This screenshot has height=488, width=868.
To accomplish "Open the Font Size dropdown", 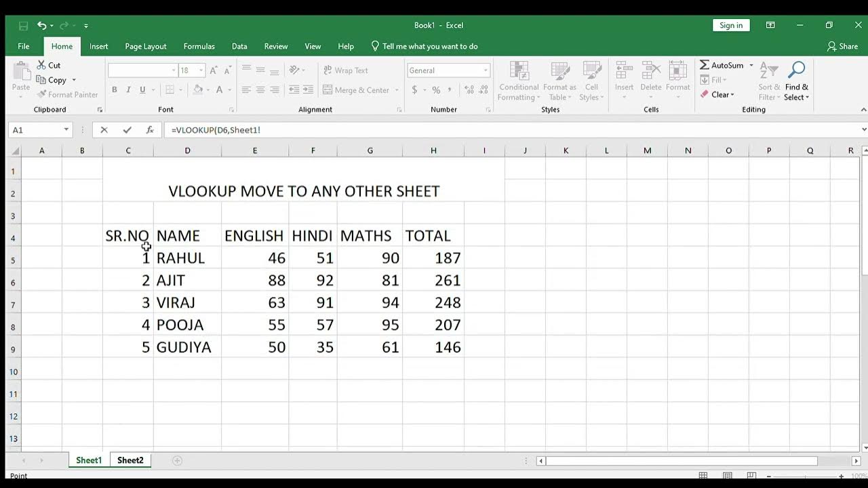I will 201,70.
